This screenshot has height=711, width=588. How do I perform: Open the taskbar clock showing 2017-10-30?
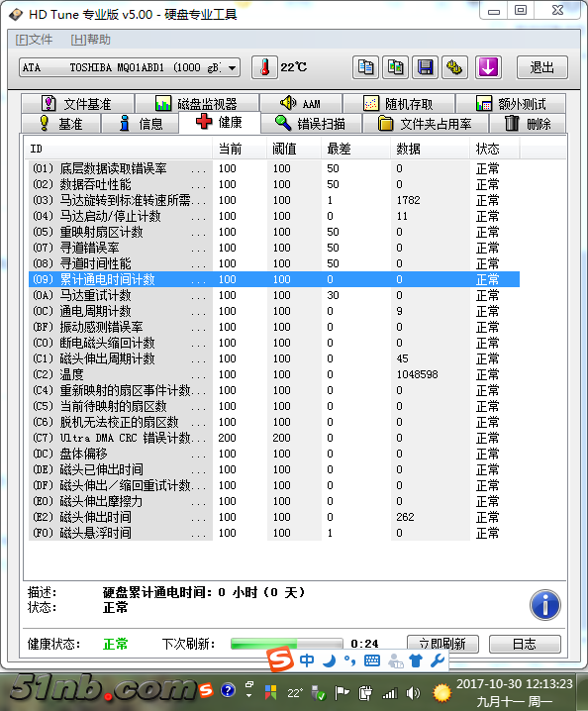coord(514,693)
